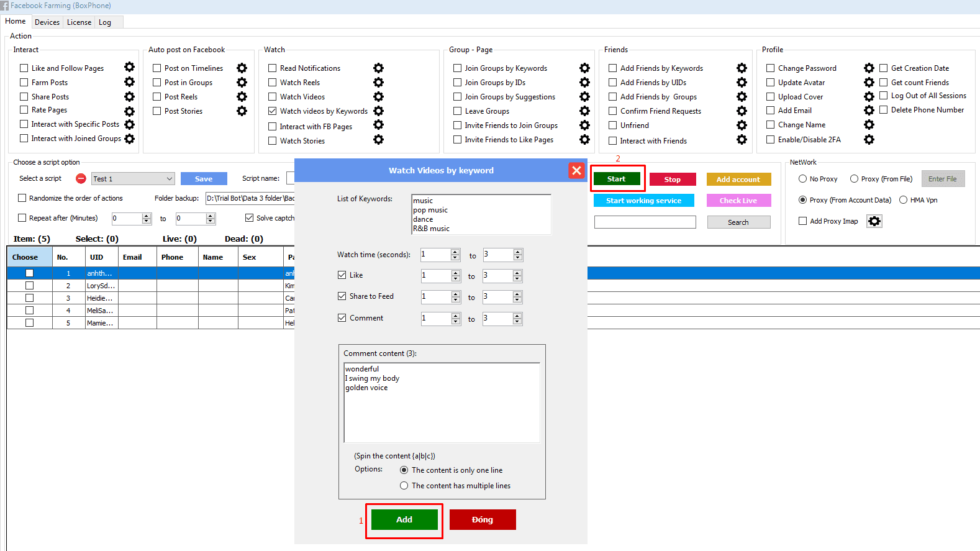Click the pink Check Live button
Screen dimensions: 980x551
coord(738,201)
